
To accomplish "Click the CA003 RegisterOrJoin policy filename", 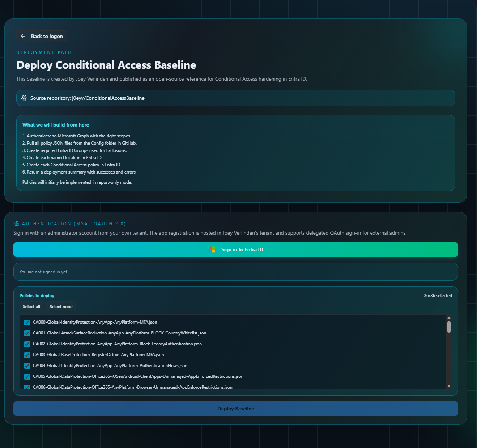I will (98, 355).
